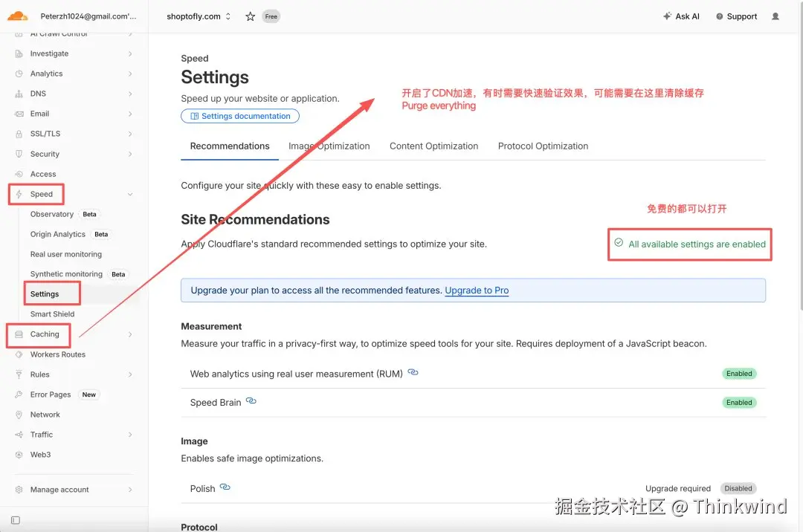Expand the Analytics menu chevron
Viewport: 803px width, 532px height.
[x=130, y=74]
